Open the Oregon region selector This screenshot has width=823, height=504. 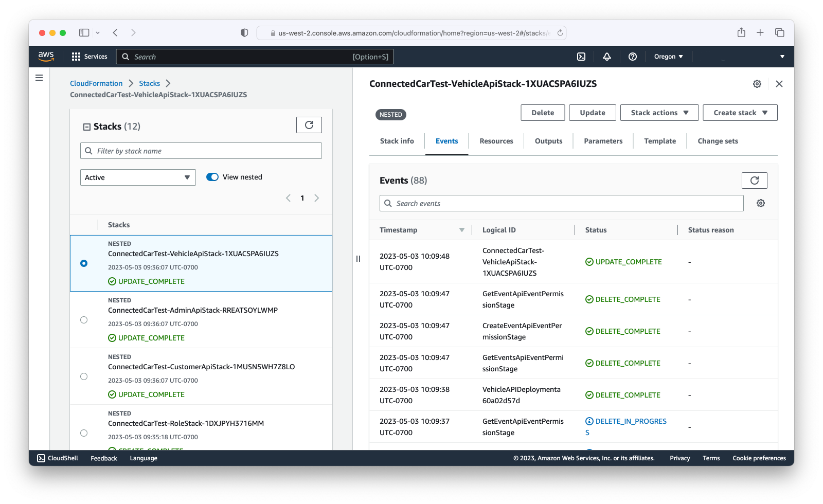pos(668,57)
